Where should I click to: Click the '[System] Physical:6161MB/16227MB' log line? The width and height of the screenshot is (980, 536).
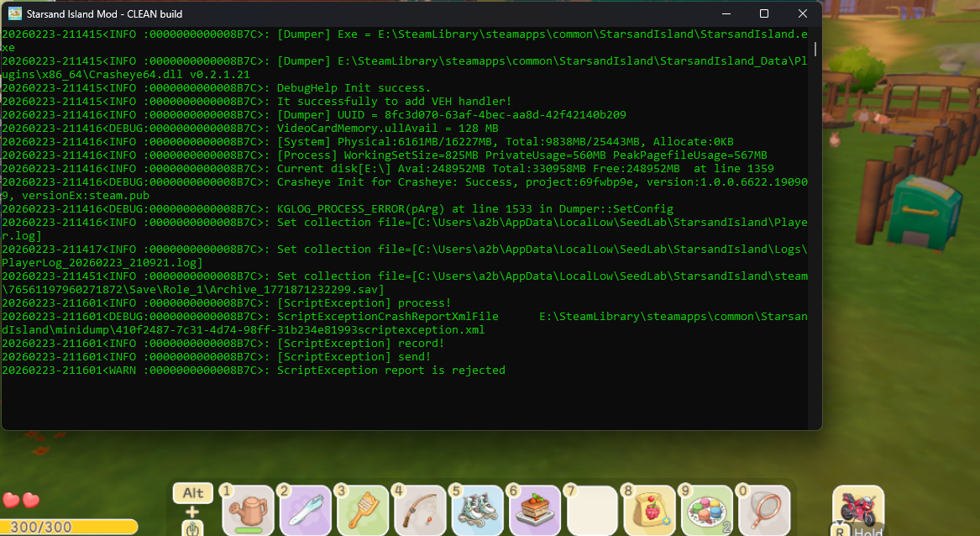coord(368,142)
